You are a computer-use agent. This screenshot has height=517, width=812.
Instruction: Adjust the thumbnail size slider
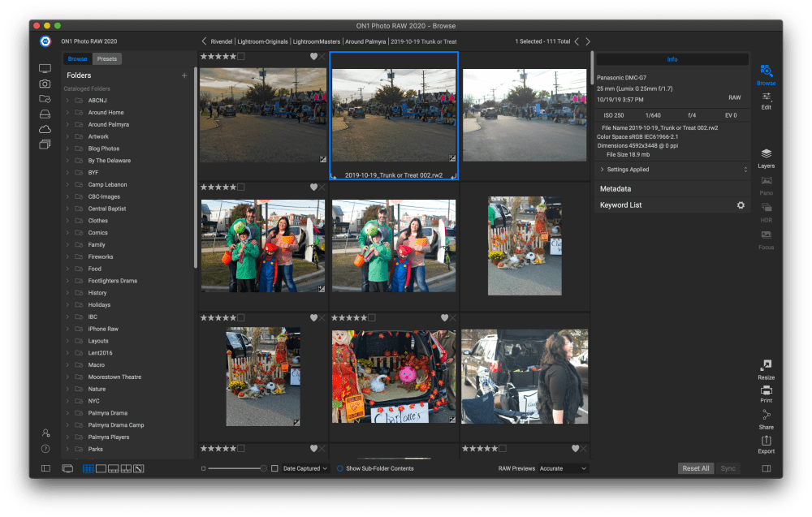[x=235, y=468]
